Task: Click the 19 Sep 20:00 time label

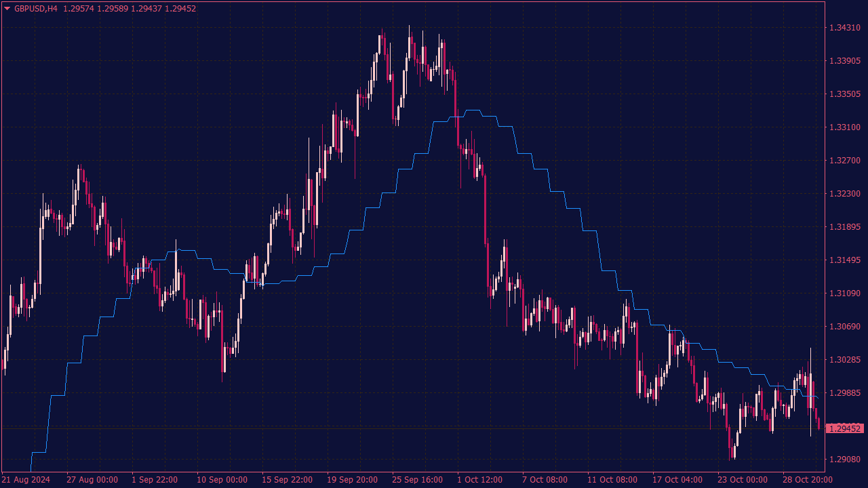Action: click(352, 480)
